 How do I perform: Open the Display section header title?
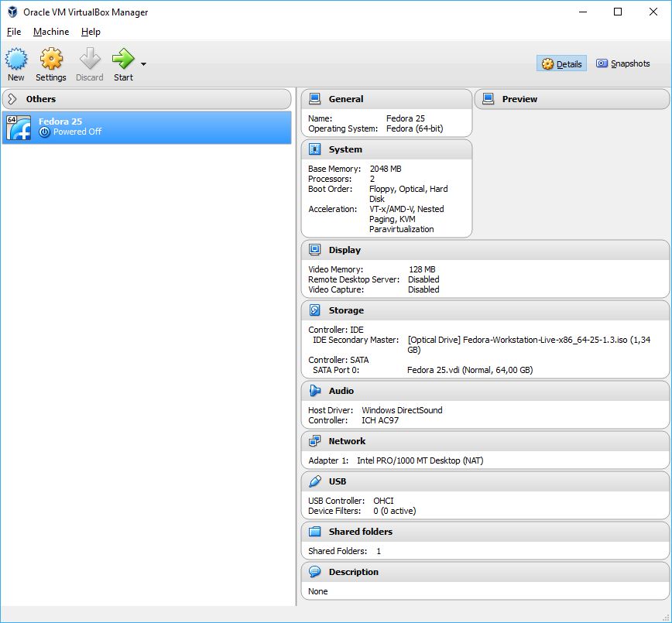[x=345, y=250]
